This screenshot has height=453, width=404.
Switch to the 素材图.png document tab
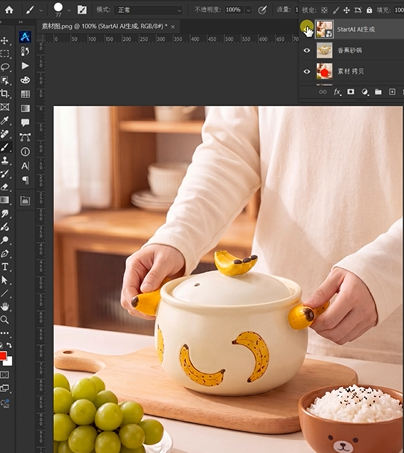point(104,26)
